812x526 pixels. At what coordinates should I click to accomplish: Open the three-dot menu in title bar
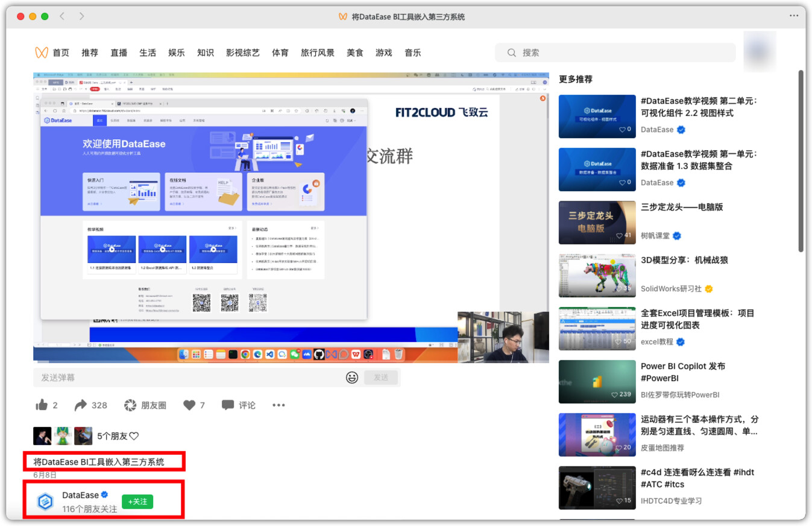[x=794, y=16]
